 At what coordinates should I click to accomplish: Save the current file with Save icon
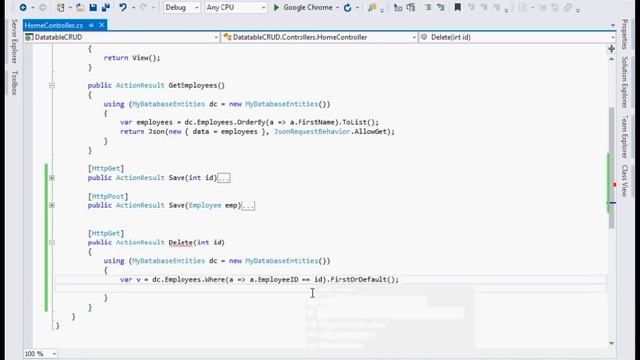coord(93,7)
